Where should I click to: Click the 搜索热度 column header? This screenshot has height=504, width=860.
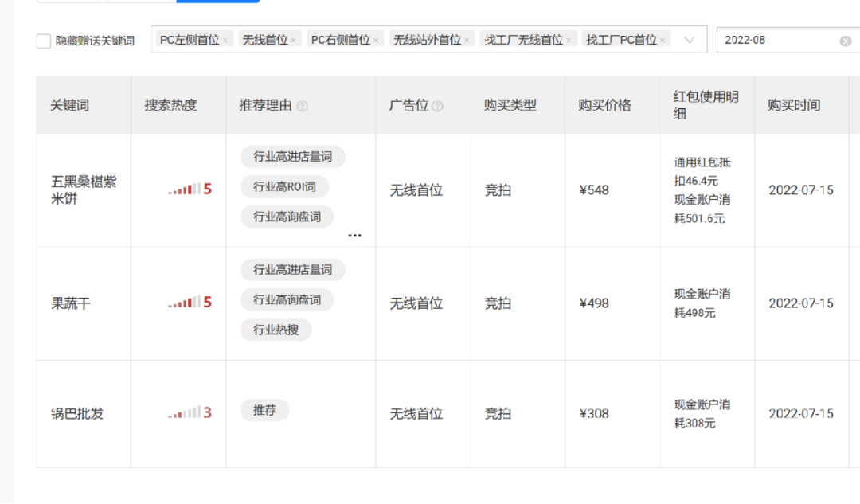(170, 105)
